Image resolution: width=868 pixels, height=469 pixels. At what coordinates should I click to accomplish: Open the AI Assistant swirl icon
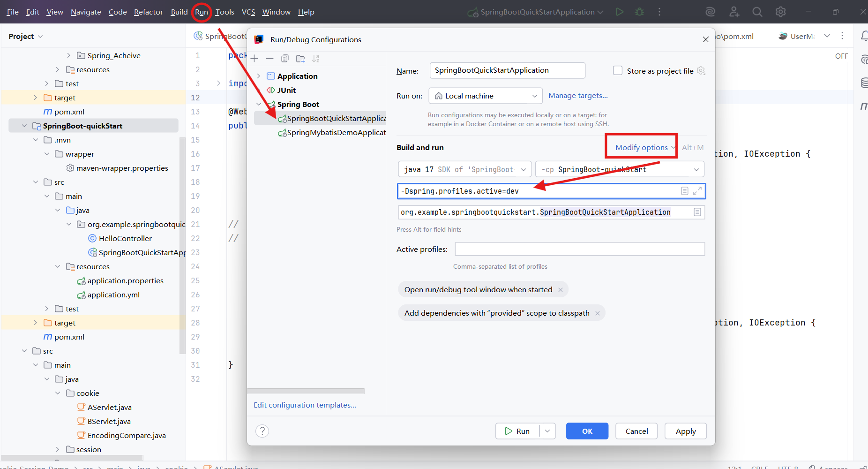coord(711,12)
